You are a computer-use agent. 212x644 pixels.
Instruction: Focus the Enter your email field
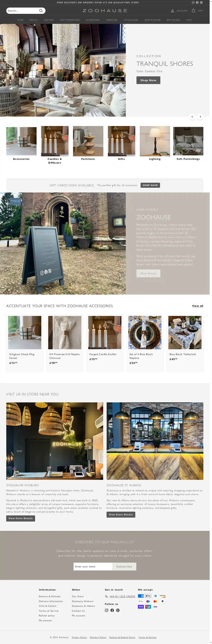tap(93, 567)
